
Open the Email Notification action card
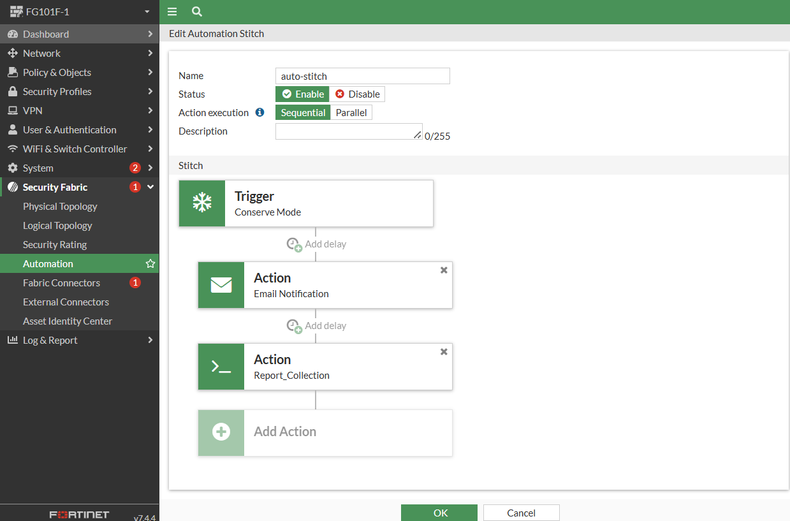coord(325,285)
